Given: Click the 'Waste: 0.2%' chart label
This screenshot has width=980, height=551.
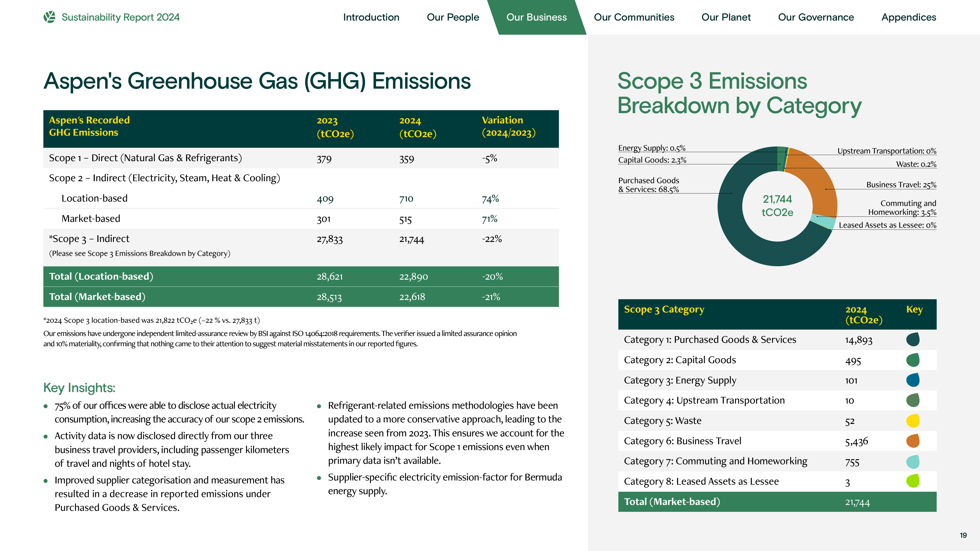Looking at the screenshot, I should 916,164.
